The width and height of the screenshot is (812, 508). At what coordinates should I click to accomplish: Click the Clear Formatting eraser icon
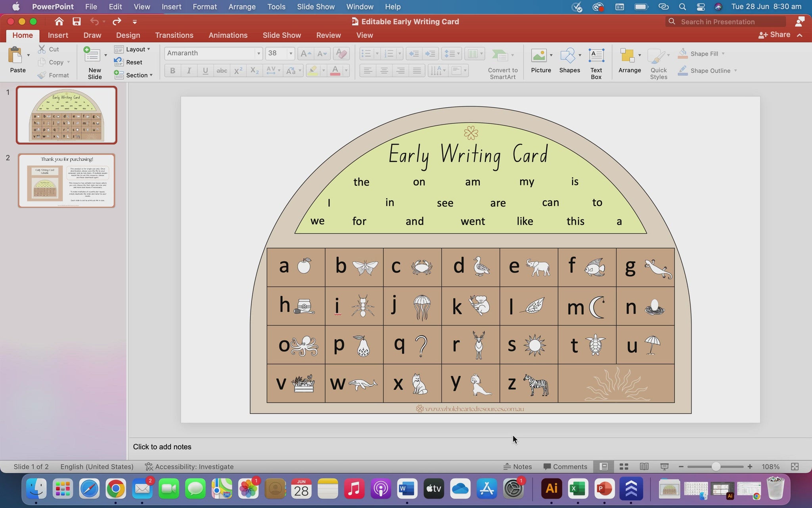341,53
